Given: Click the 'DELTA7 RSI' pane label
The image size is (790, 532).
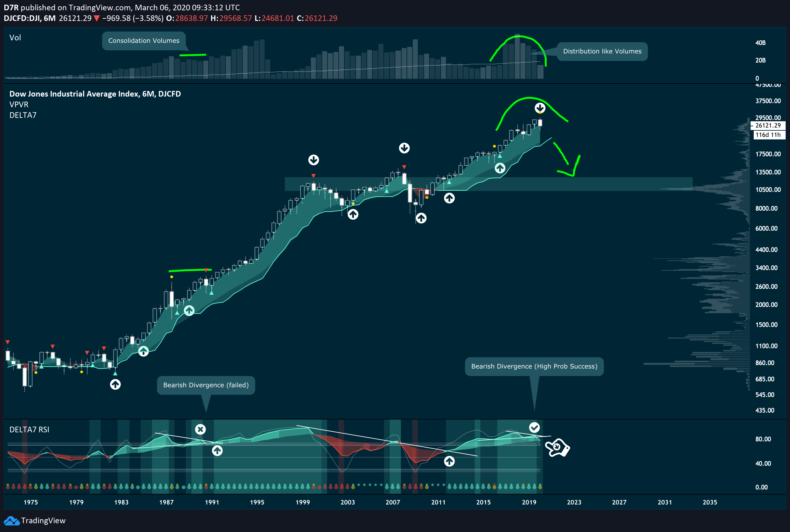Looking at the screenshot, I should (29, 429).
